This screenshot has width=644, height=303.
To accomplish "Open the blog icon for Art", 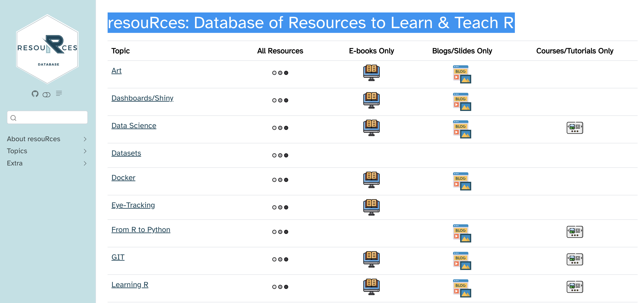I will pyautogui.click(x=462, y=74).
